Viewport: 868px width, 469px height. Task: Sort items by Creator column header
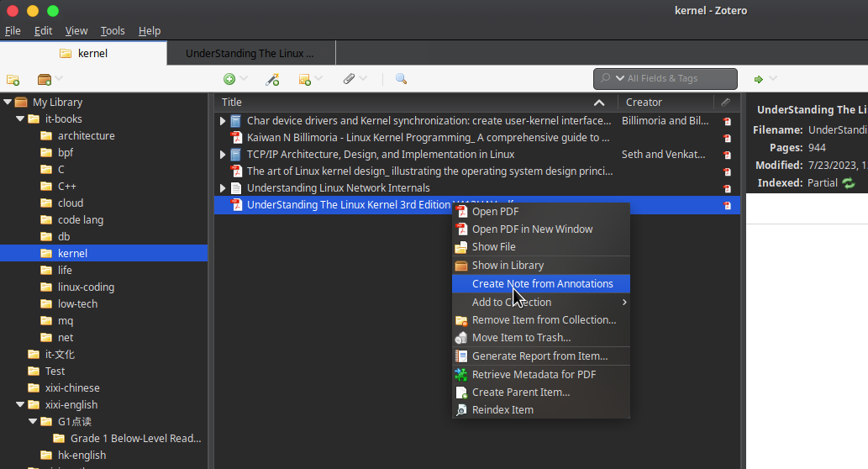644,103
